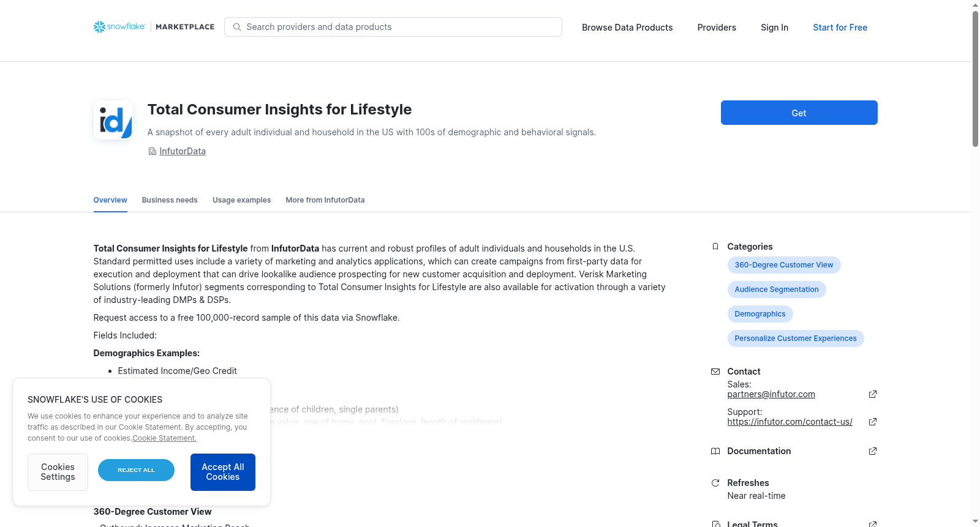Click the Contact envelope icon
Image resolution: width=980 pixels, height=527 pixels.
pos(715,372)
